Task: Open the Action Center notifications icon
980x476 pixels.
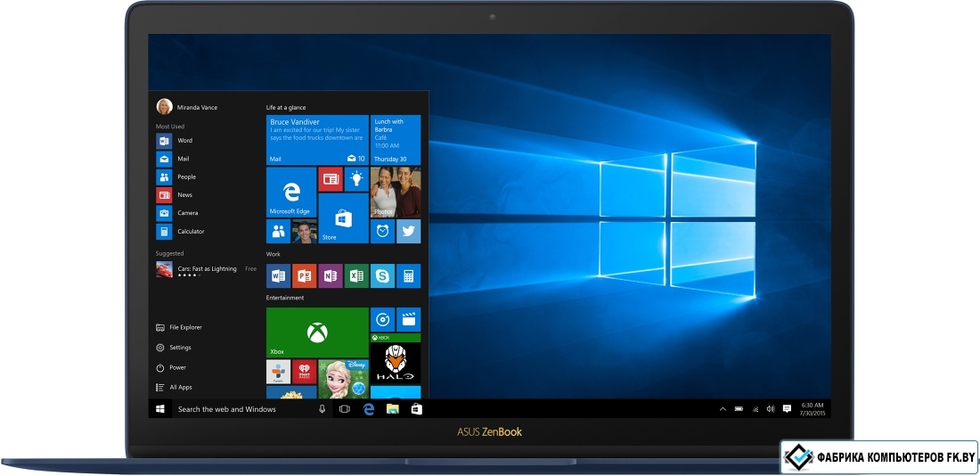Action: click(x=787, y=409)
